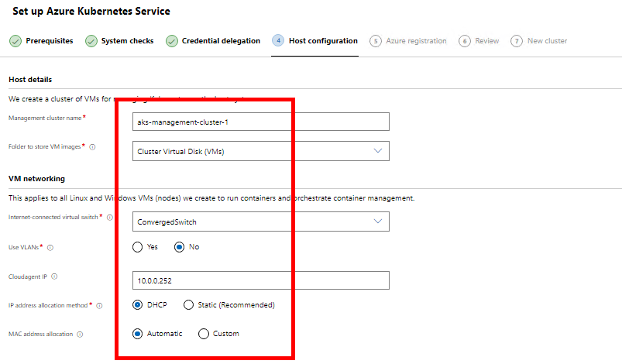Click the step 5 circle icon
Image resolution: width=622 pixels, height=364 pixels.
(x=376, y=41)
